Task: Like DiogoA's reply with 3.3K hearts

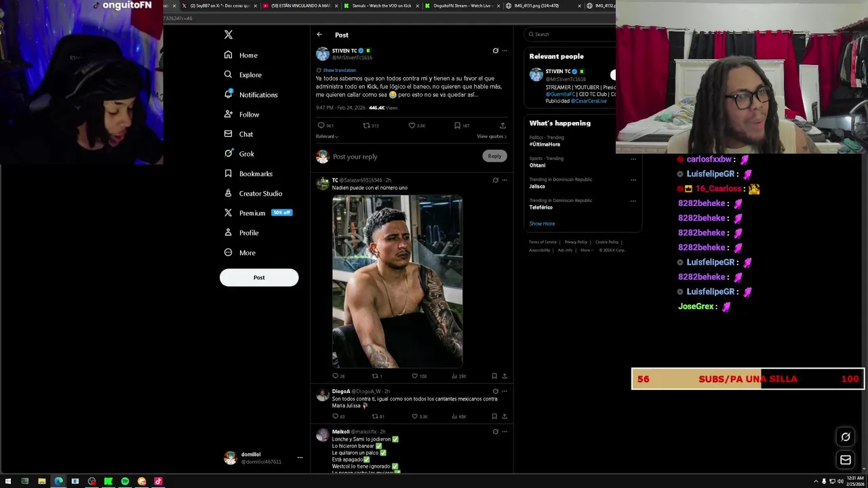Action: pos(415,416)
